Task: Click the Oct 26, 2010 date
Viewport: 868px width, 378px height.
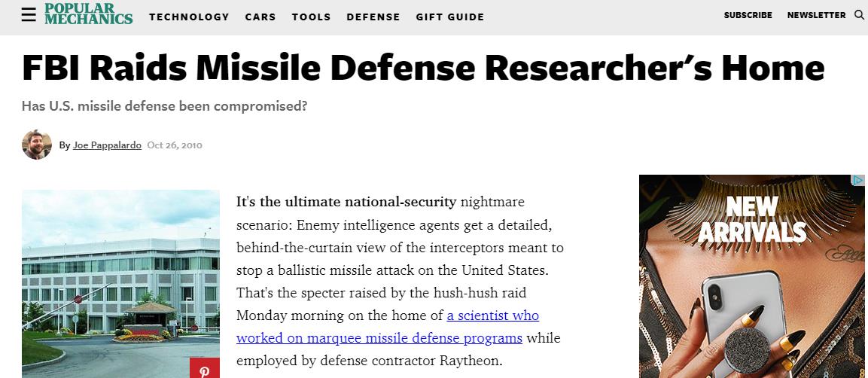Action: 175,145
